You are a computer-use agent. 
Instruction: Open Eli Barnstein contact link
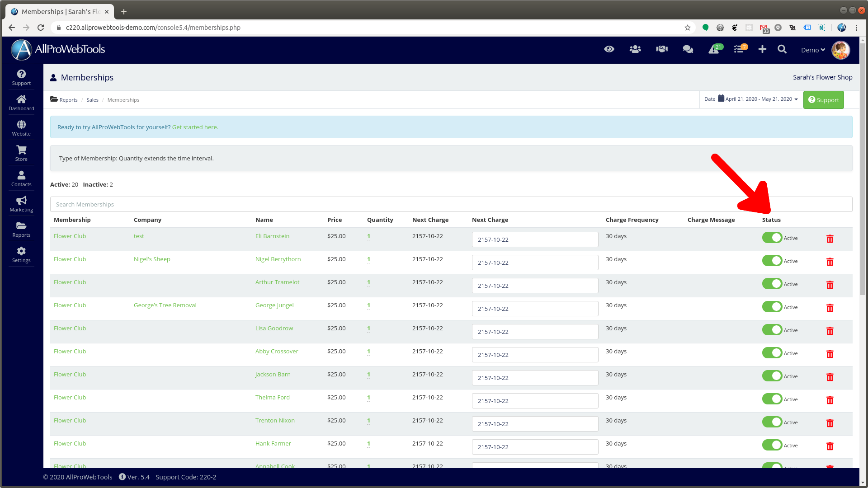(272, 236)
